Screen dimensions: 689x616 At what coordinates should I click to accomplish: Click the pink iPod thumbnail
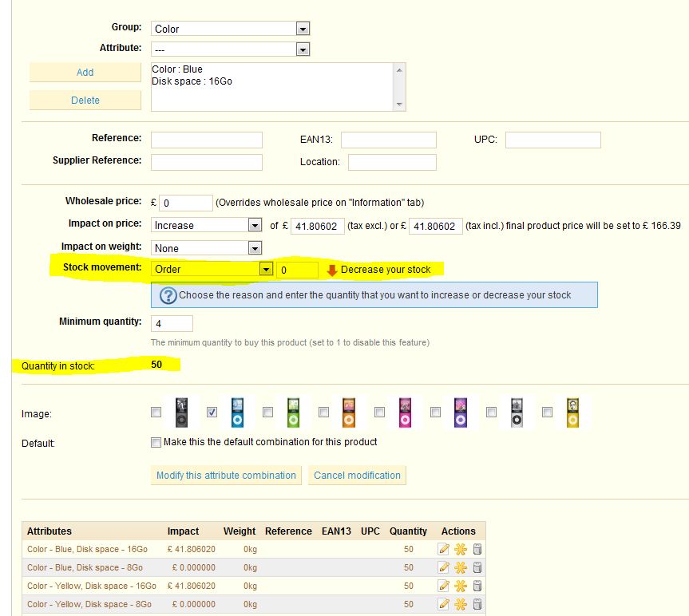coord(405,413)
